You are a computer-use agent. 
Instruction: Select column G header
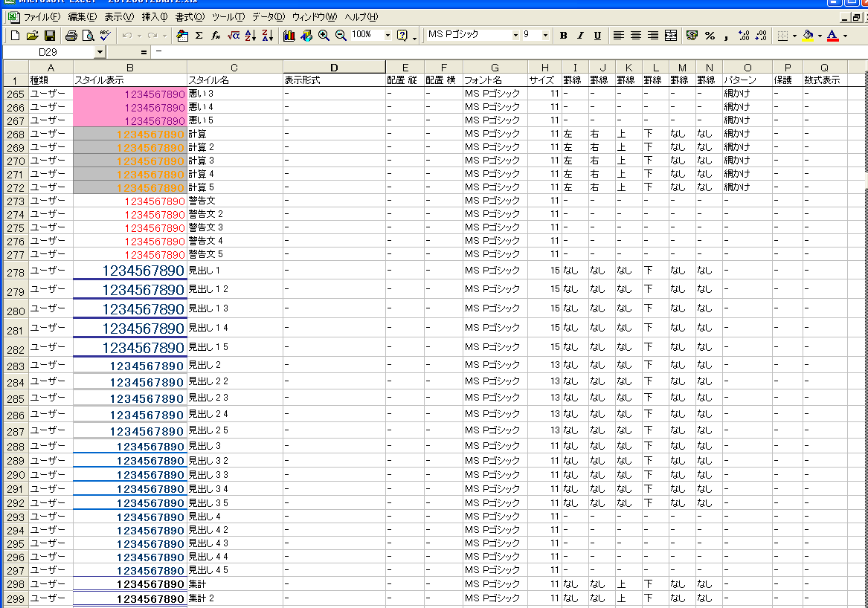click(x=495, y=68)
